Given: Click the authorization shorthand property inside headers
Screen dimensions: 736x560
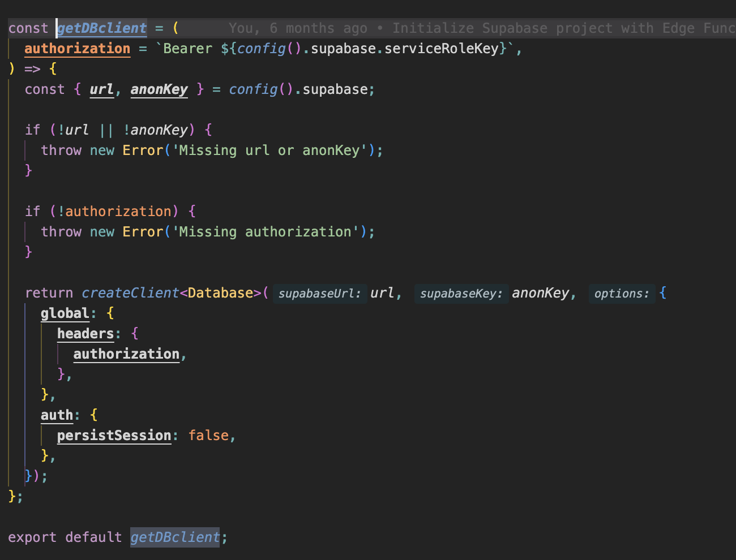Looking at the screenshot, I should (126, 354).
